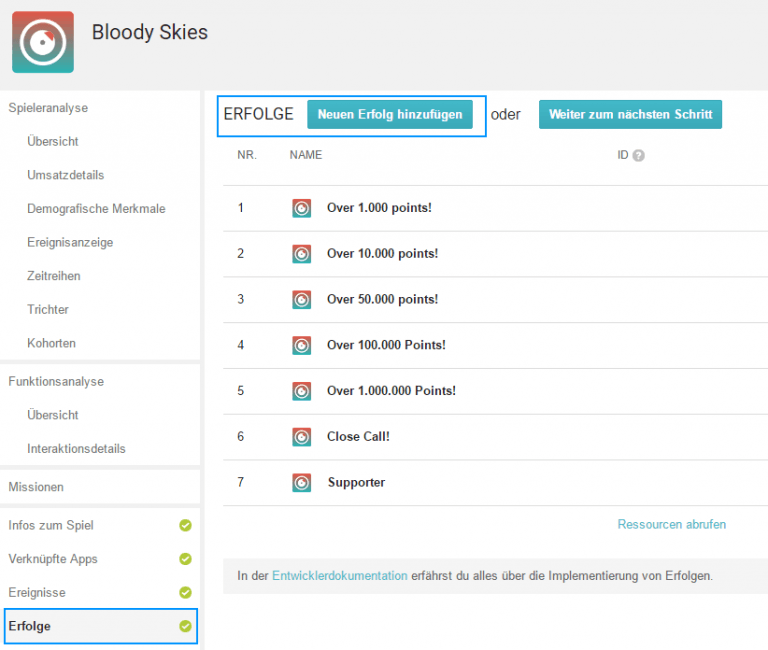Collapse the Funktionsanalyse sidebar section
This screenshot has width=768, height=650.
click(56, 381)
